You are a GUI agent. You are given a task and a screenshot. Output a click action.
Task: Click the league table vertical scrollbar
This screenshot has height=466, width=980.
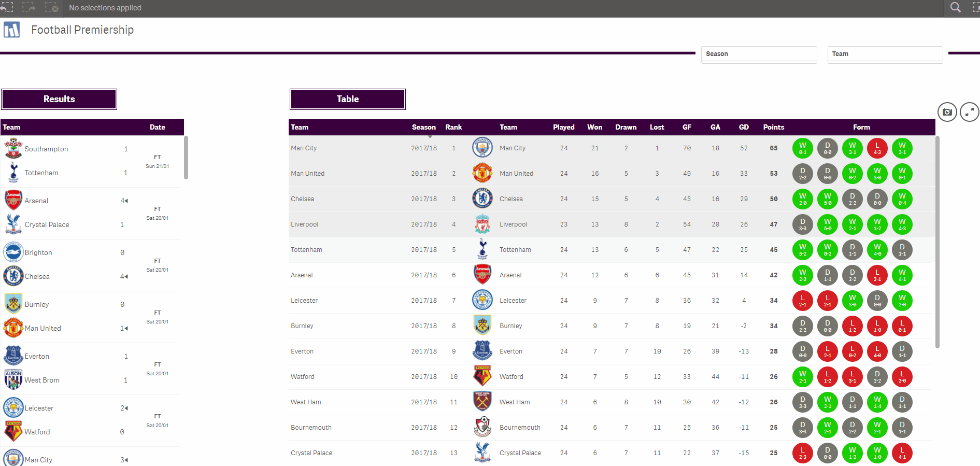(937, 242)
